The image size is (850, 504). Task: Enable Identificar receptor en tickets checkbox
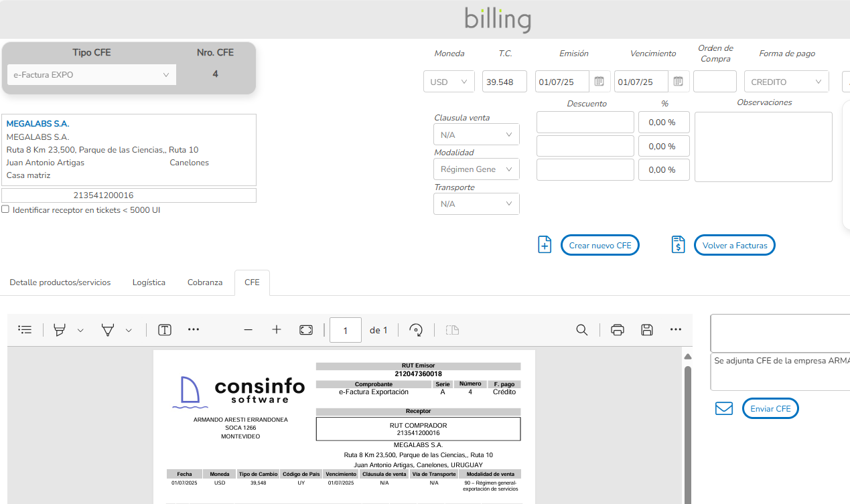click(x=5, y=209)
